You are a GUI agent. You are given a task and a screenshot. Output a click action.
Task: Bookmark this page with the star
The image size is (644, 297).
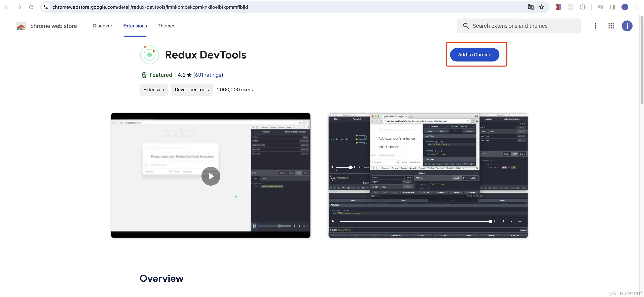[542, 7]
